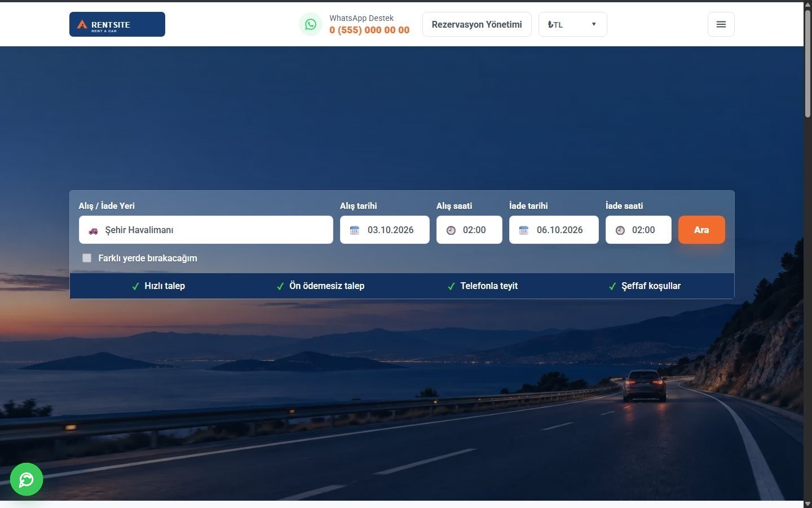Click the calendar icon beside 03.10.2026
Viewport: 812px width, 508px height.
[355, 230]
